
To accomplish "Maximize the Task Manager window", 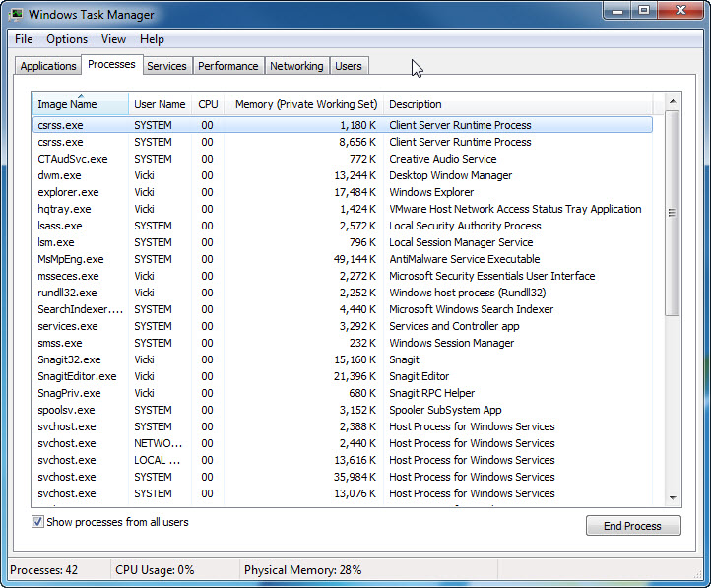I will [644, 11].
